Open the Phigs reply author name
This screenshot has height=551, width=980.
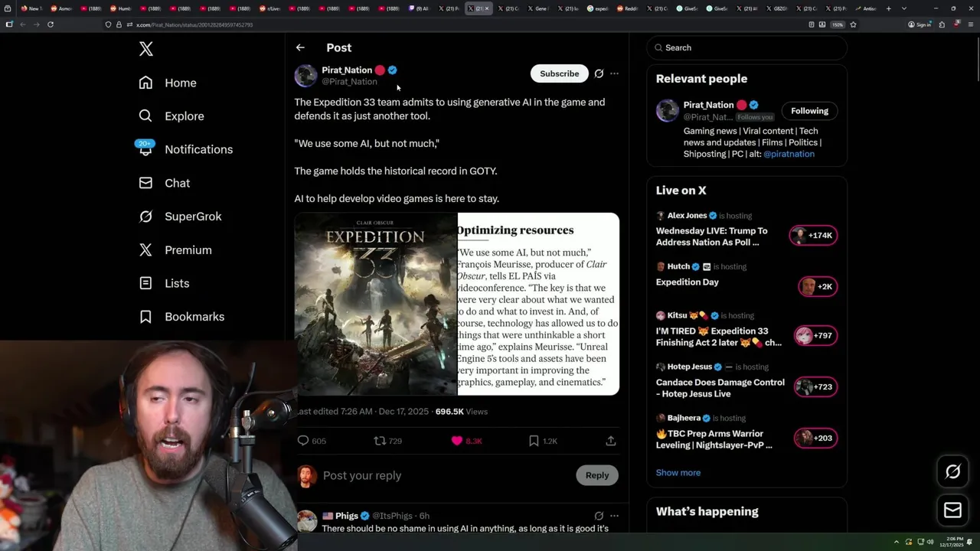pyautogui.click(x=347, y=516)
